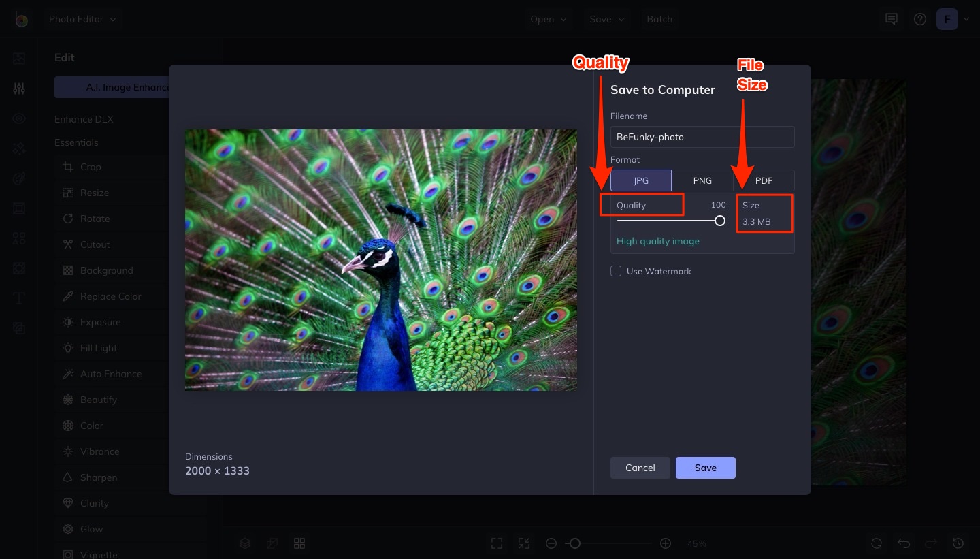Viewport: 980px width, 559px height.
Task: Select the Text tool in sidebar
Action: (19, 298)
